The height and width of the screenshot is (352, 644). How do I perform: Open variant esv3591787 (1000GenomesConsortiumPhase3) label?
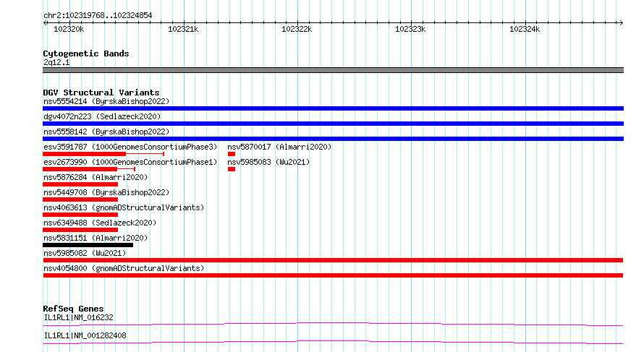click(130, 147)
